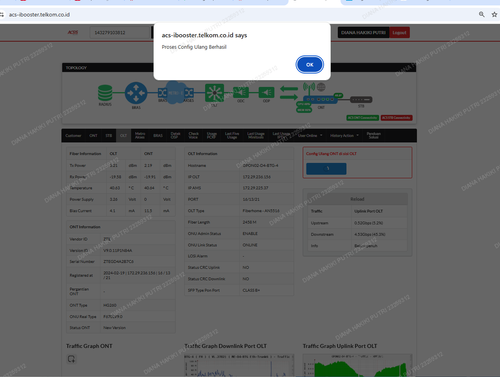The image size is (500, 377).
Task: Click the ACS STB Connectivity red badge
Action: pos(397,118)
